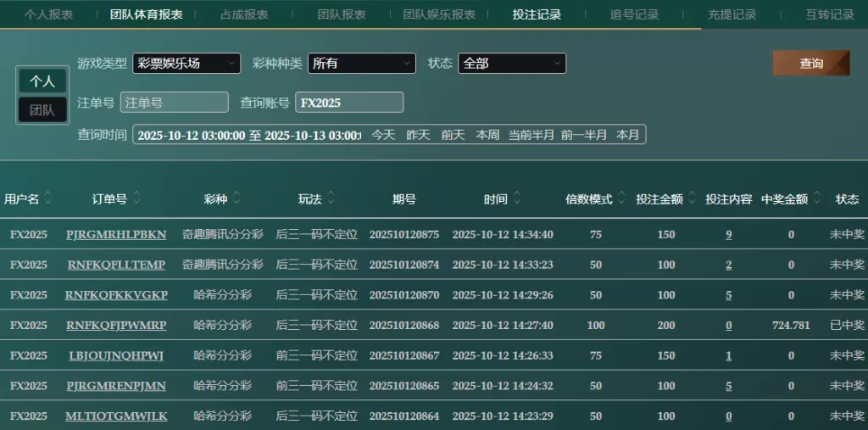868x430 pixels.
Task: Sort by 彩种 column arrows
Action: click(236, 198)
